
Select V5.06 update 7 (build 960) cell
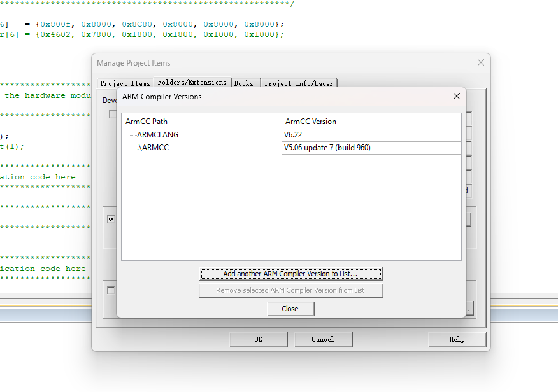[371, 148]
